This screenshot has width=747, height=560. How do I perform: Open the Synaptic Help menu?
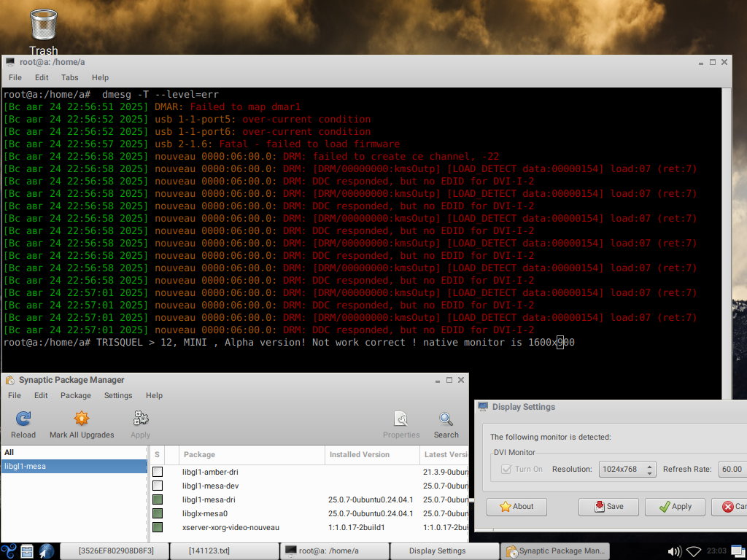tap(155, 395)
